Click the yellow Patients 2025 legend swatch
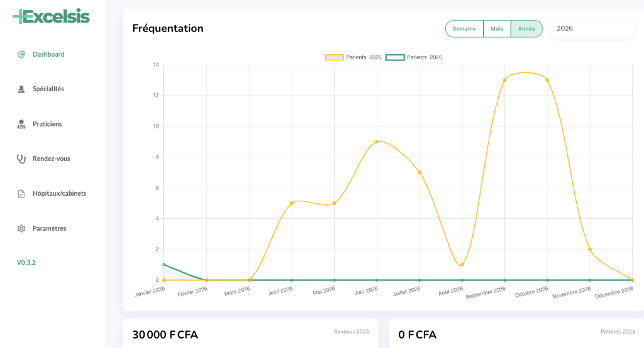The height and width of the screenshot is (348, 644). coord(334,57)
